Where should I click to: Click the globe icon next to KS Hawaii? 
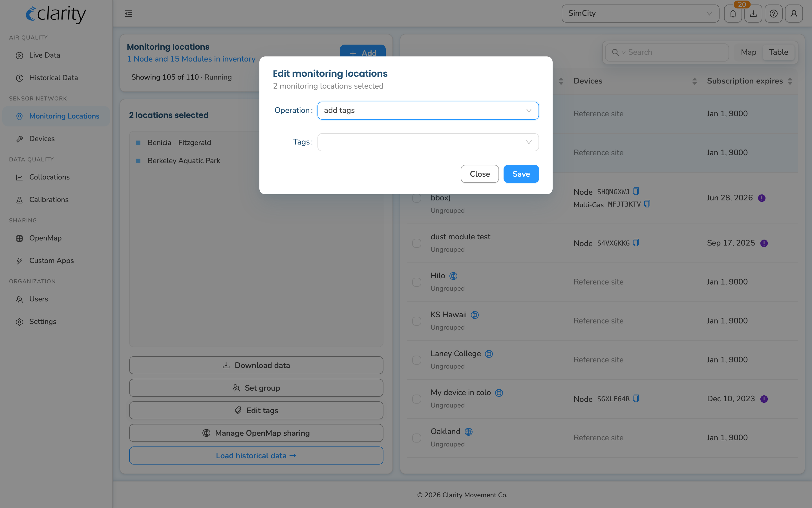click(475, 315)
